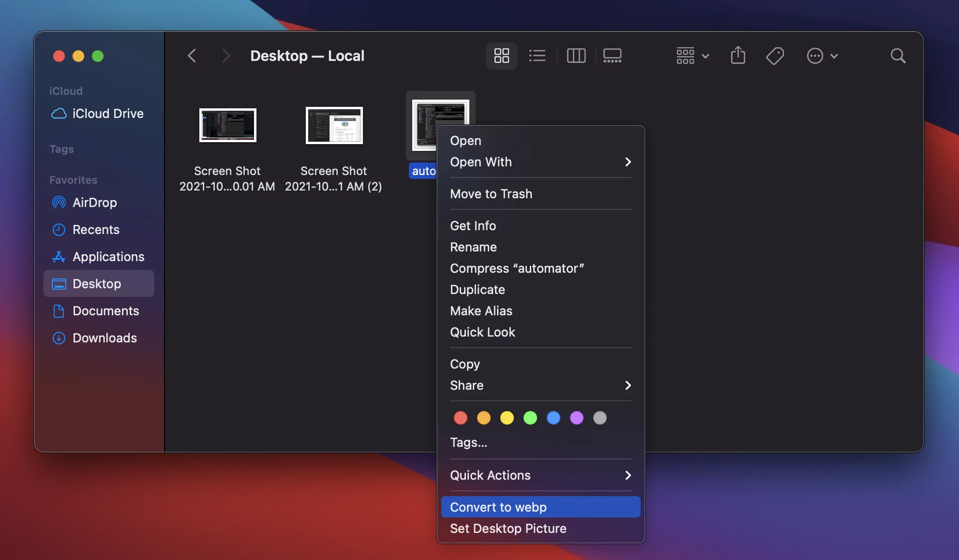Switch to column view
Screen dimensions: 959x560
[x=576, y=56]
